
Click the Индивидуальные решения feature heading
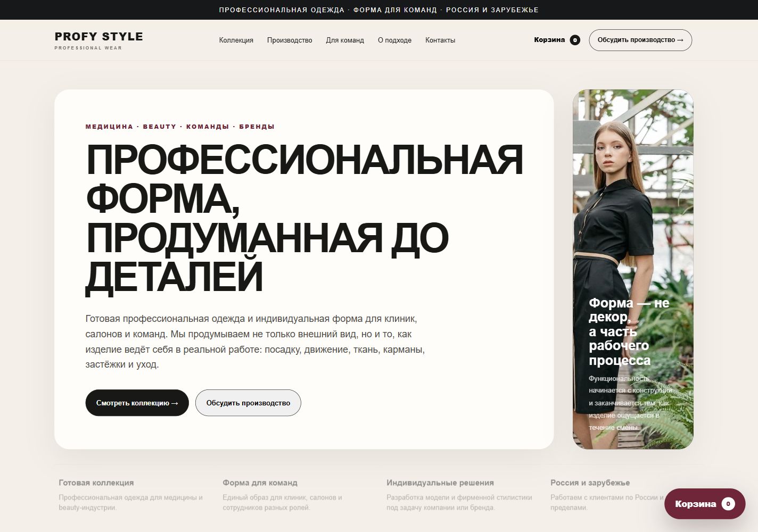pos(440,483)
